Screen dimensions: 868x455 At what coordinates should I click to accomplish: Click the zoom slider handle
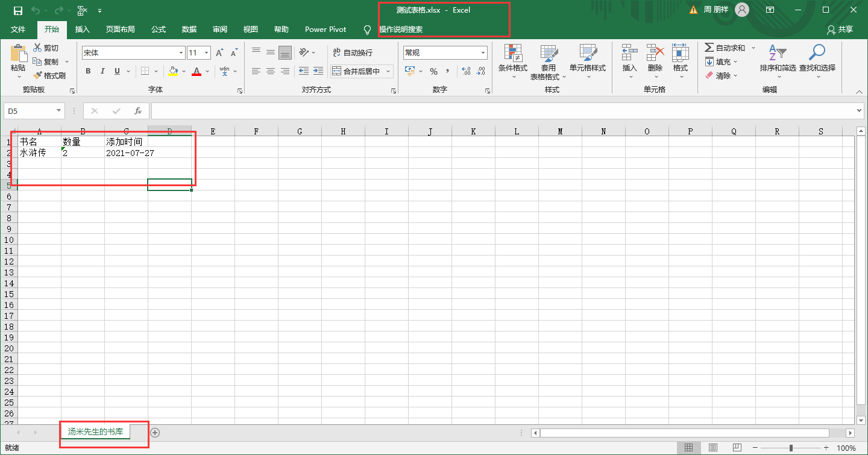[791, 448]
